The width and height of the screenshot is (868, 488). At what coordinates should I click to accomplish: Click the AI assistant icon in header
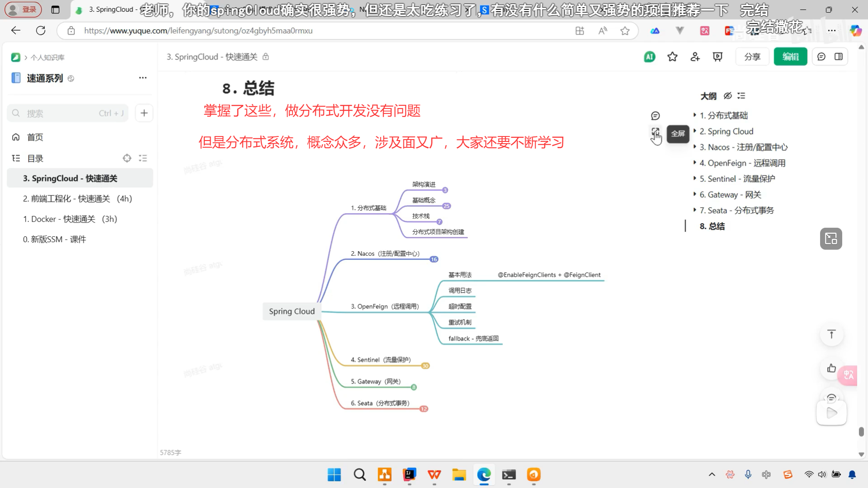pyautogui.click(x=649, y=57)
